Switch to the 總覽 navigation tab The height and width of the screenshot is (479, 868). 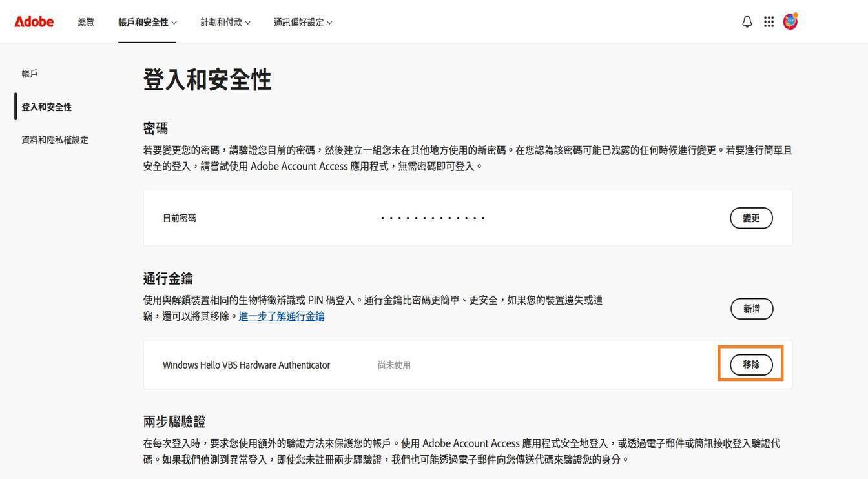pos(85,21)
